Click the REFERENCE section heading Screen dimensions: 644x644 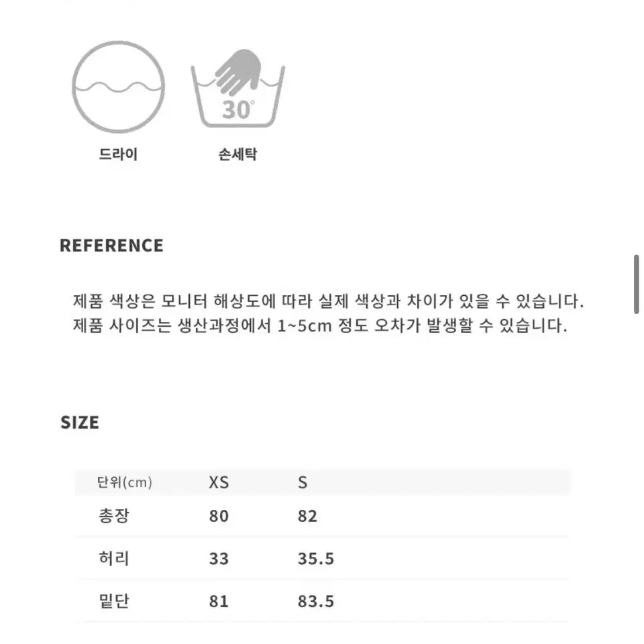112,246
